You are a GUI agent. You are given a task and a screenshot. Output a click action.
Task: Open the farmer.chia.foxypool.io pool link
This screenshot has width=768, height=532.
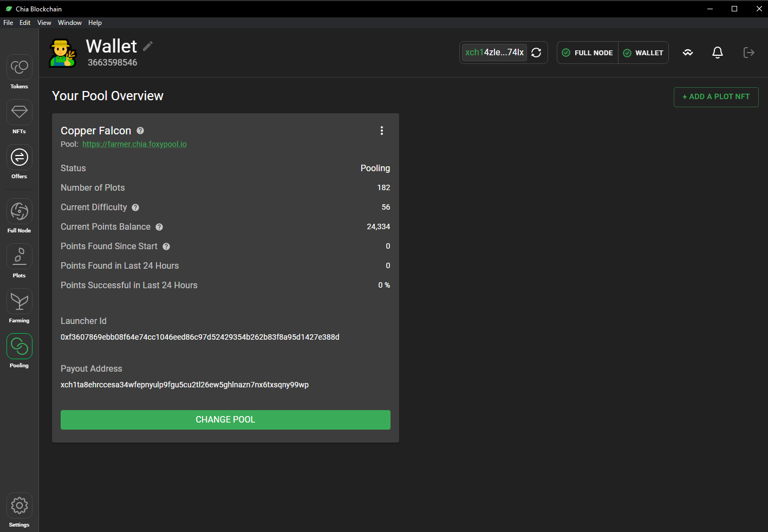(x=134, y=144)
